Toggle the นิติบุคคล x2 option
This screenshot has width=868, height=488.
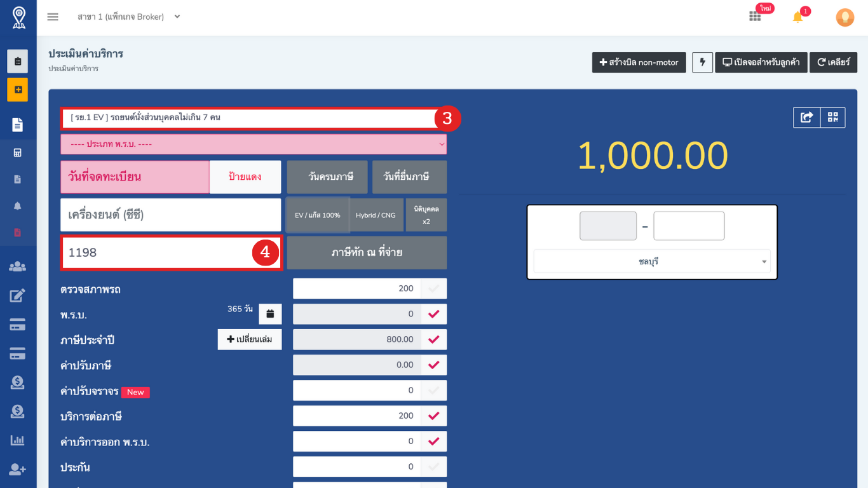click(x=426, y=215)
